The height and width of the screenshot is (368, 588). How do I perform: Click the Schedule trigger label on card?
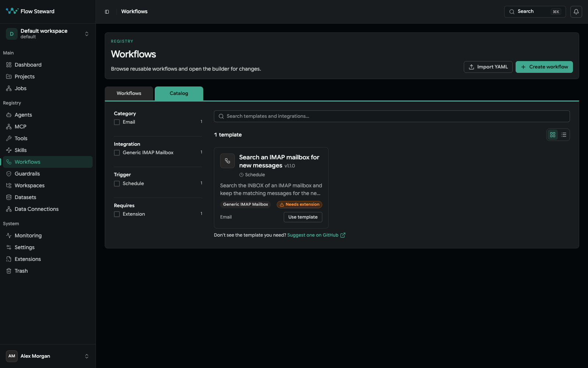pos(252,175)
